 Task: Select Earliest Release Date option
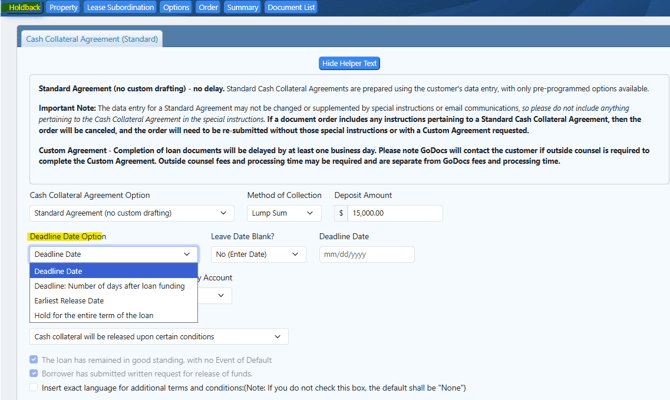coord(69,301)
